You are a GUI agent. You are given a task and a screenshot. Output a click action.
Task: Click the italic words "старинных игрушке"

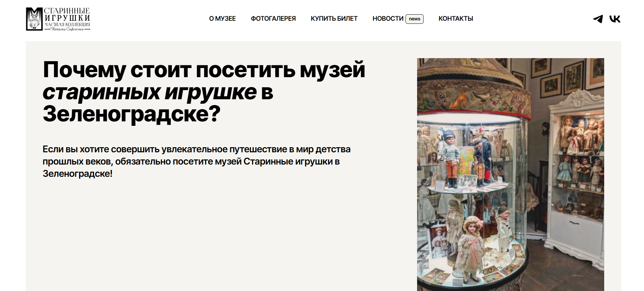point(150,92)
